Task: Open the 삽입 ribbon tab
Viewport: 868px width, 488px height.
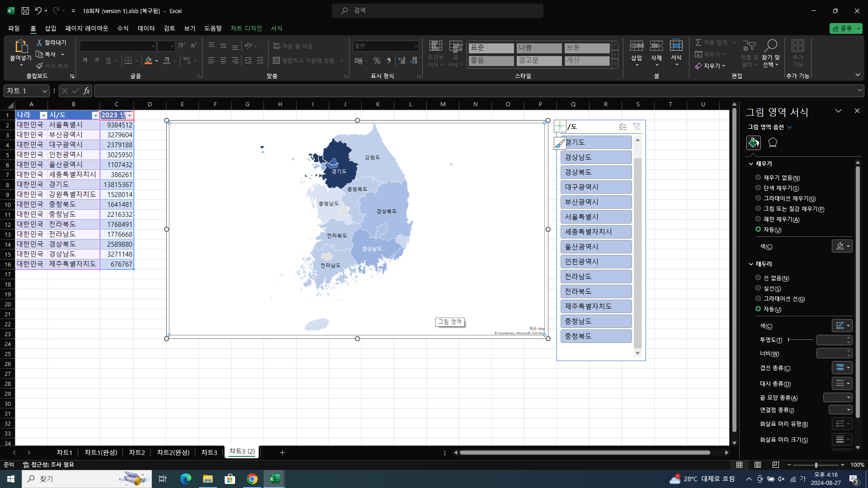Action: pyautogui.click(x=51, y=28)
